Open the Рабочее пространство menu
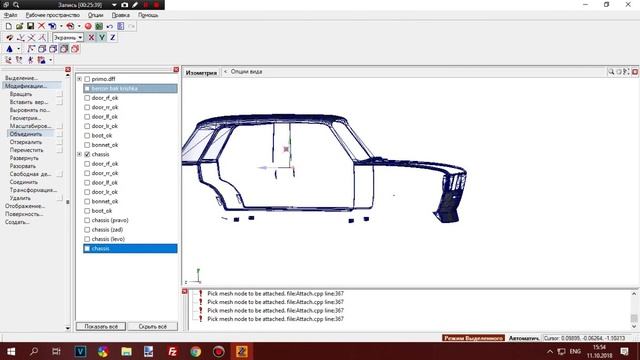This screenshot has width=640, height=360. (53, 15)
